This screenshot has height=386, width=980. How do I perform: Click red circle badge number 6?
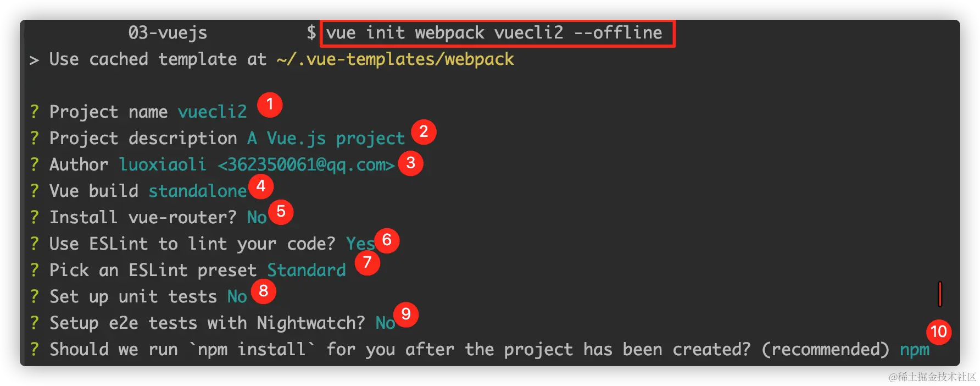pos(387,240)
